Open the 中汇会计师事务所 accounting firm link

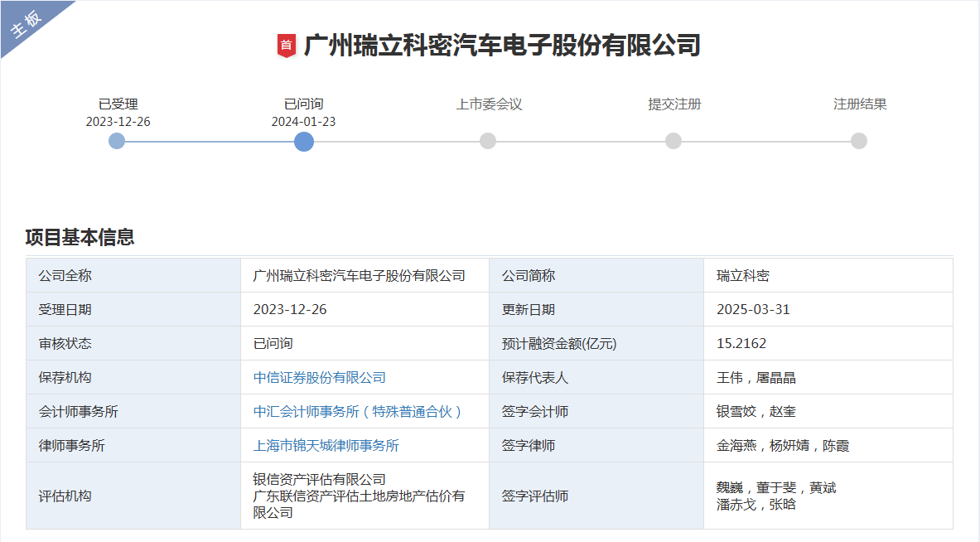[358, 412]
